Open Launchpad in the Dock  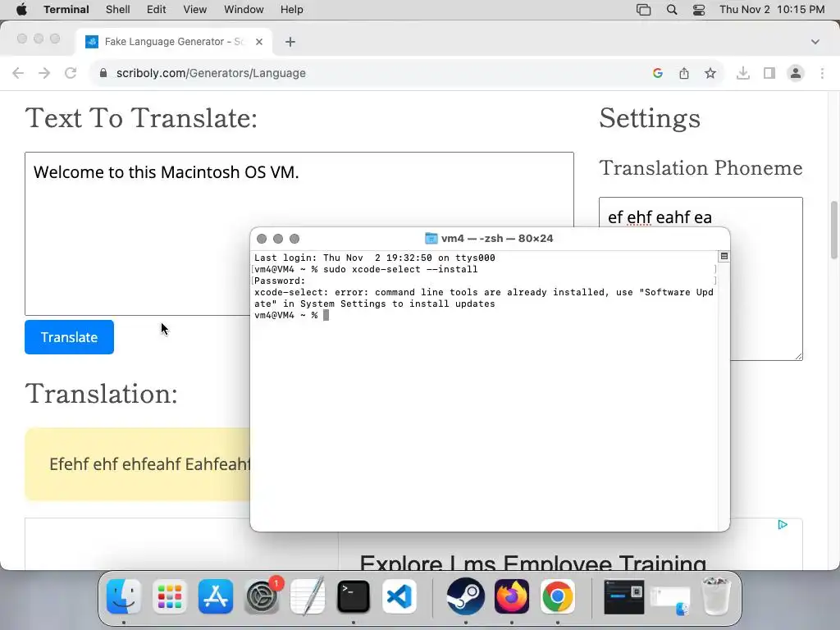click(170, 596)
